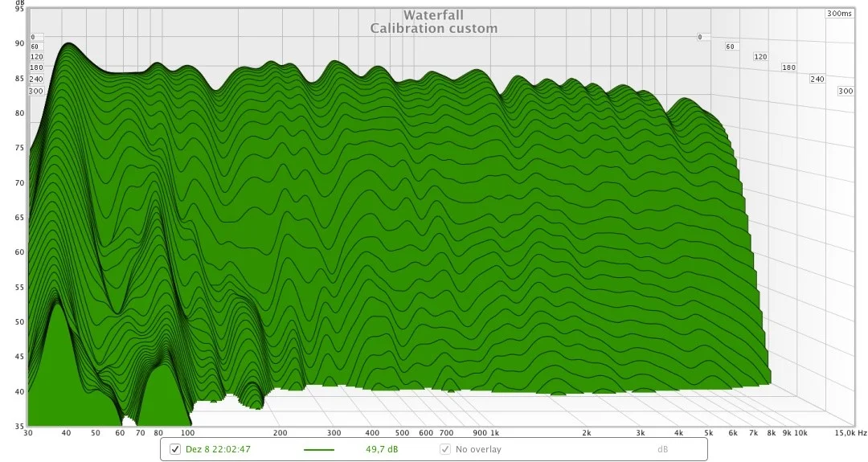The width and height of the screenshot is (868, 462).
Task: Click the greyed dB overlay unit label
Action: click(662, 449)
